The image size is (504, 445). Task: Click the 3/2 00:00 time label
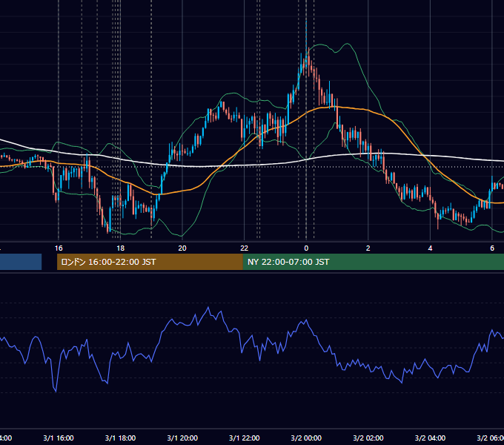pyautogui.click(x=306, y=438)
